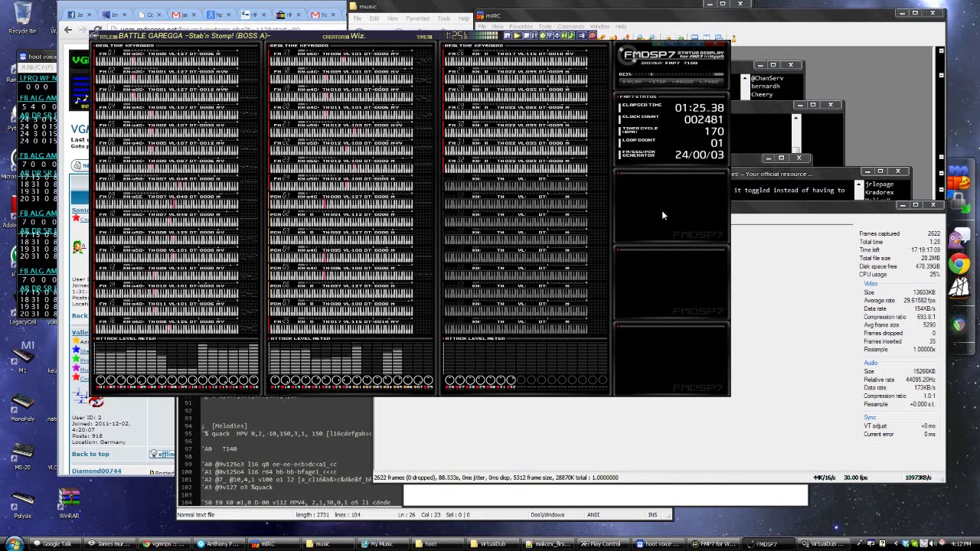The image size is (980, 551).
Task: Click the clock count value 002481
Action: pos(704,119)
